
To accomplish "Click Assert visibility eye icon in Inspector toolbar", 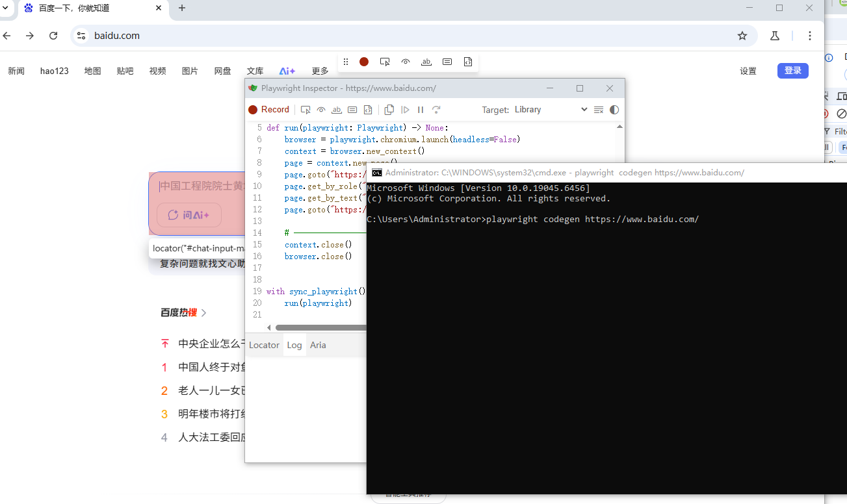I will point(321,110).
